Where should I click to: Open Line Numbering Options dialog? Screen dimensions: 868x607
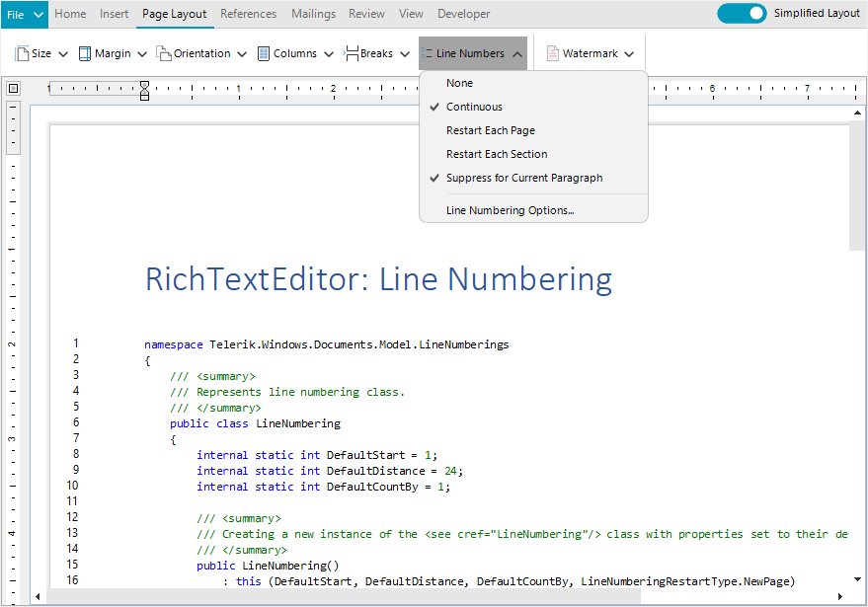(533, 210)
